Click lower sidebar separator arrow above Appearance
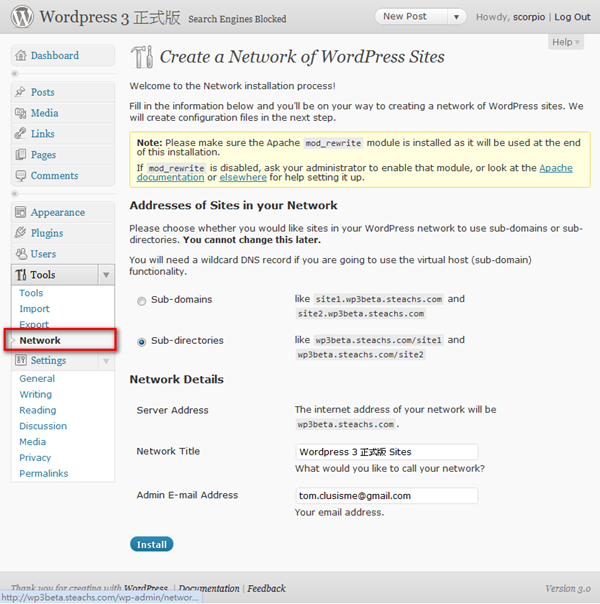The height and width of the screenshot is (604, 600). tap(15, 193)
